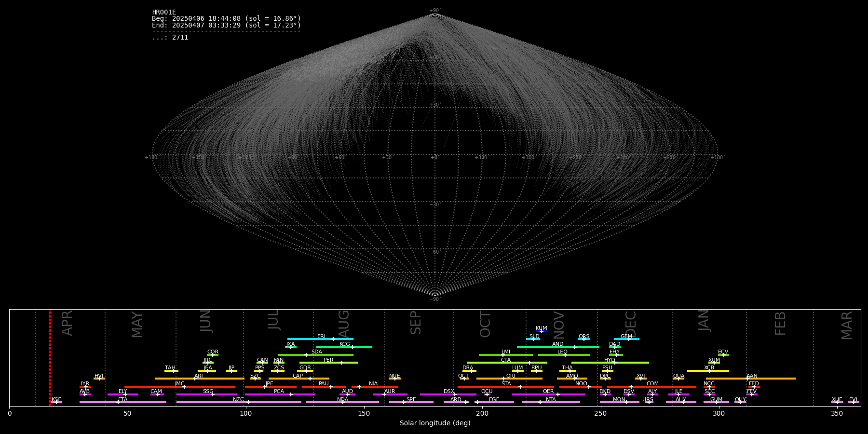Click the End: 20250407 timestamp line
The height and width of the screenshot is (434, 868).
(x=227, y=26)
